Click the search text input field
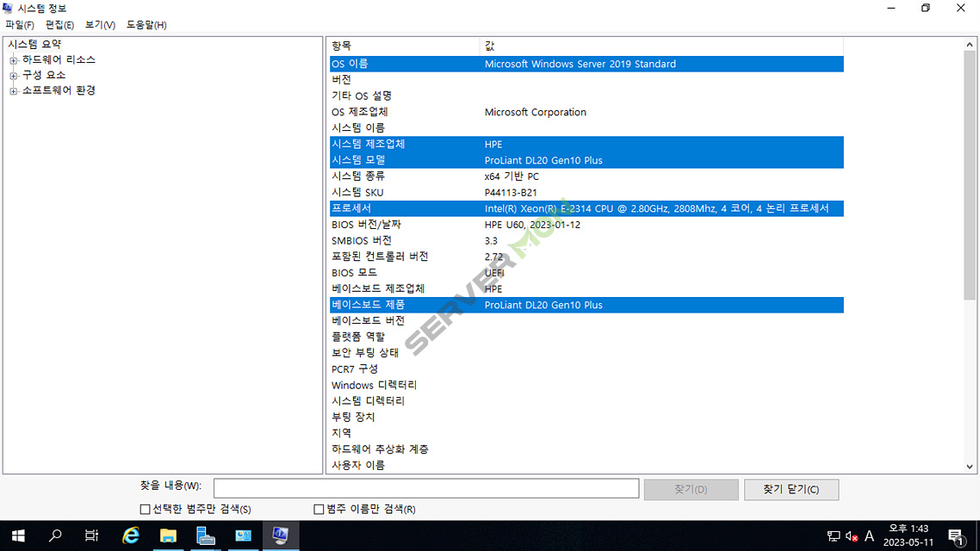This screenshot has height=551, width=980. 426,488
